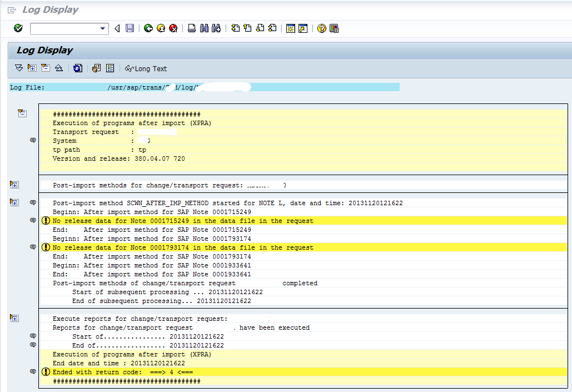Select the No release data for Note 0001793174 warning
Screen dimensions: 572x392
(304, 247)
